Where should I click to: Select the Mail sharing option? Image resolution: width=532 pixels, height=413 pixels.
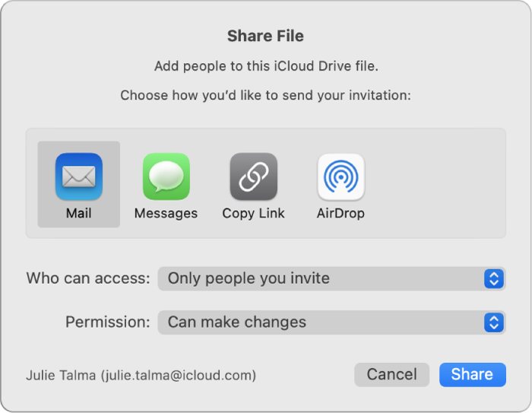click(x=79, y=184)
